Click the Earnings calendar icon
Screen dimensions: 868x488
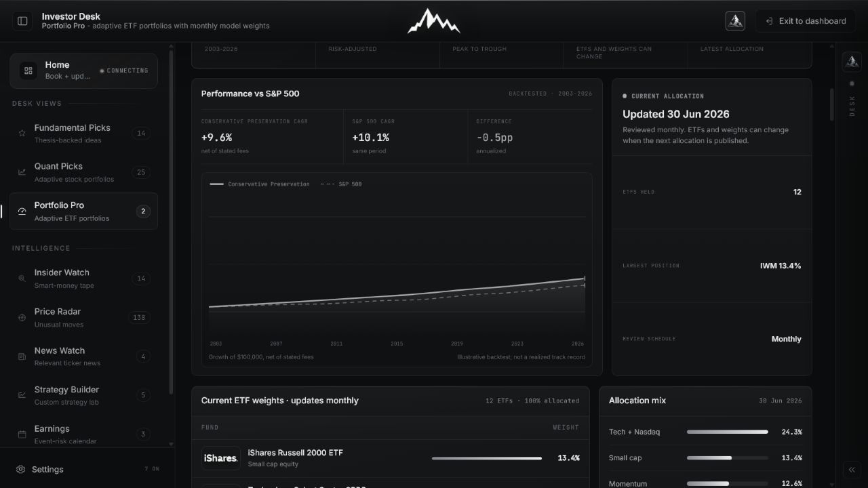coord(22,434)
